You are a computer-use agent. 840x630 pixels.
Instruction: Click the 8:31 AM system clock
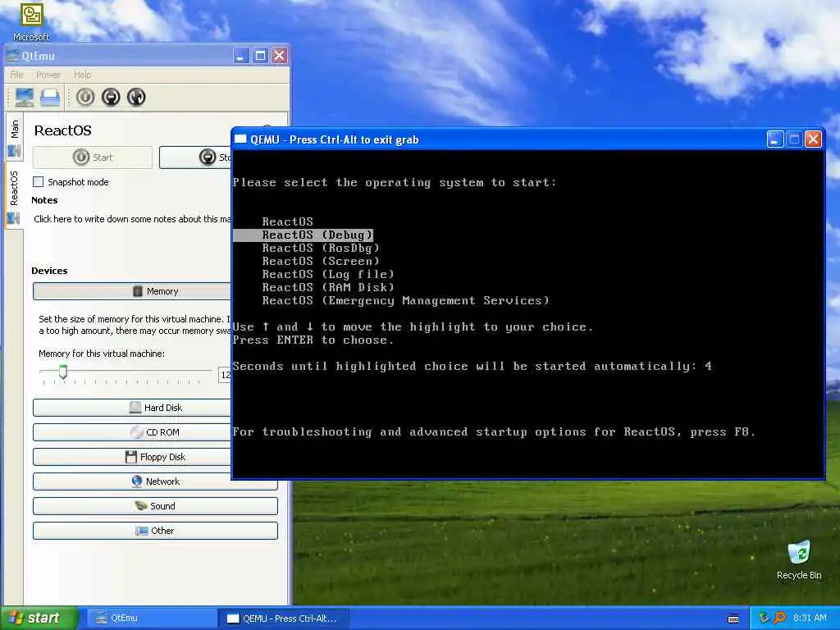(810, 619)
